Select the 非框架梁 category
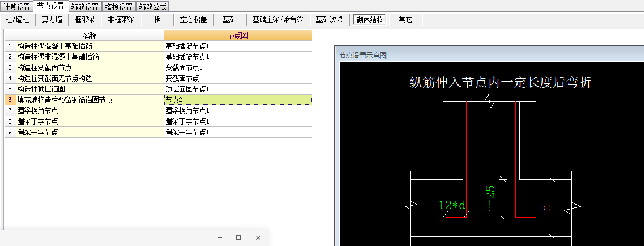This screenshot has width=644, height=246. tap(121, 19)
